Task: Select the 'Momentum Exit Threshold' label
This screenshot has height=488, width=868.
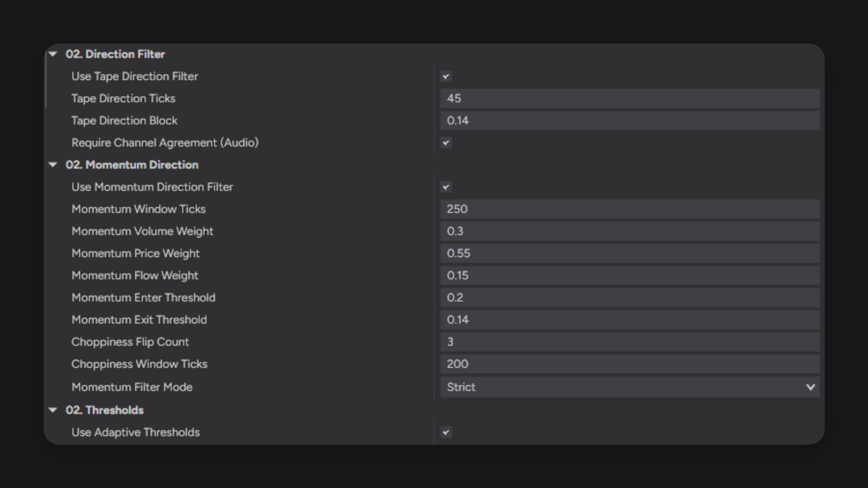Action: (139, 320)
